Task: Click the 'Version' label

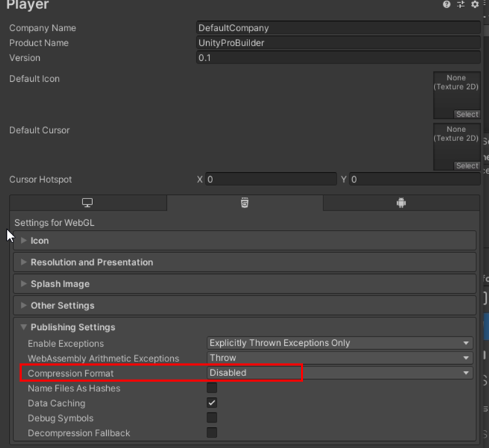Action: point(24,58)
